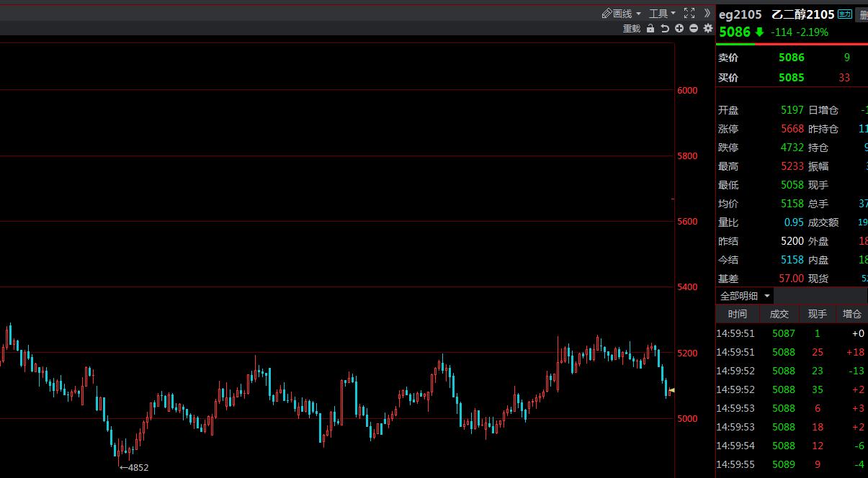
Task: Click the 重载 reload button
Action: [632, 29]
